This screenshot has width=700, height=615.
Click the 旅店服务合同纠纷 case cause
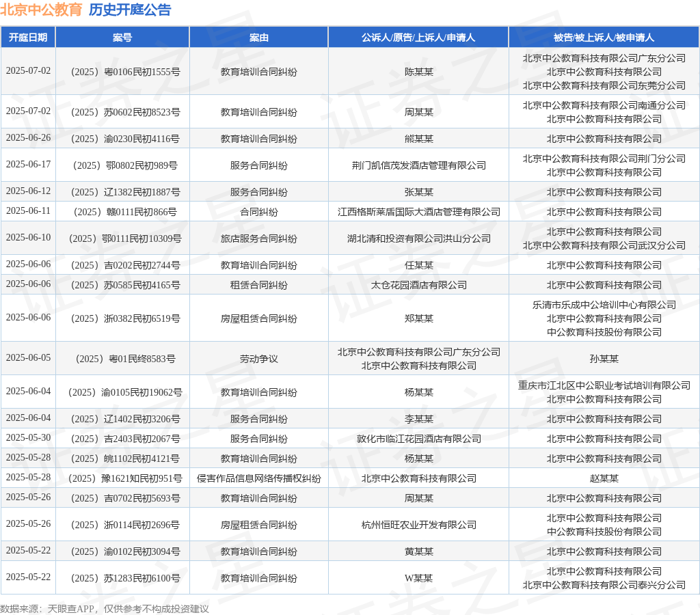click(259, 238)
